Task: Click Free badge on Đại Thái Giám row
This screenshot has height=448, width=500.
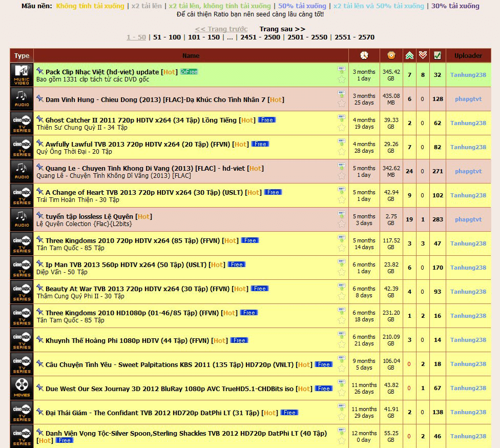Action: [289, 413]
